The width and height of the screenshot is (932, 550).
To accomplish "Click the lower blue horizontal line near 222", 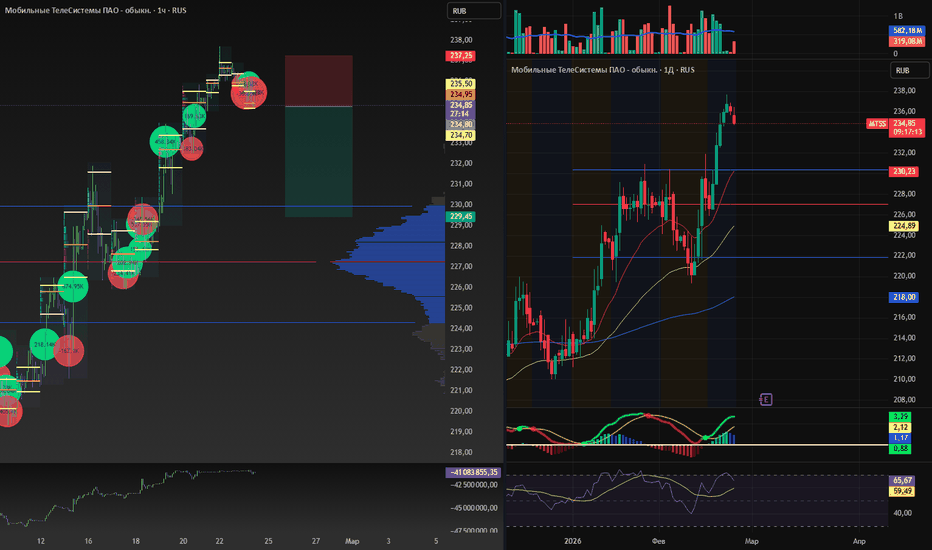I will pyautogui.click(x=730, y=257).
